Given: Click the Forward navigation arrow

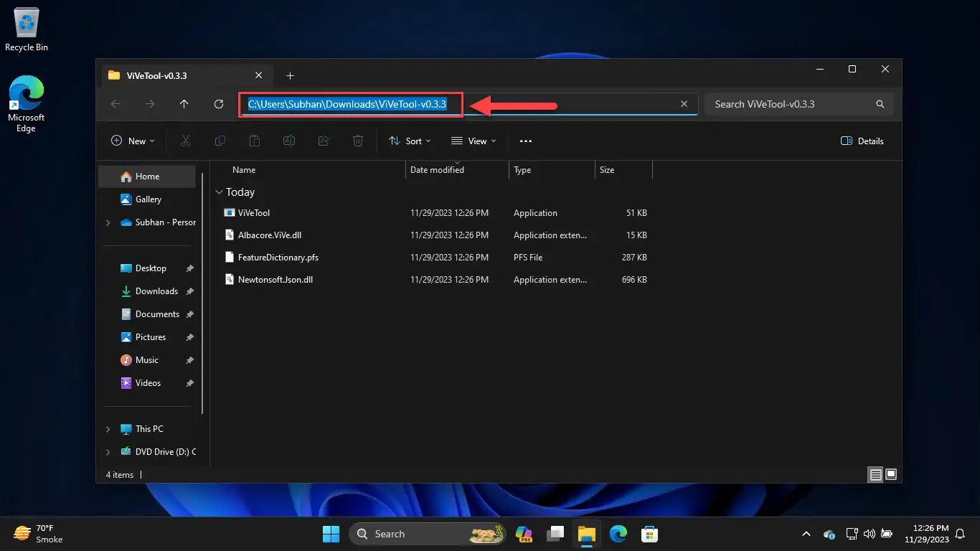Looking at the screenshot, I should click(150, 104).
